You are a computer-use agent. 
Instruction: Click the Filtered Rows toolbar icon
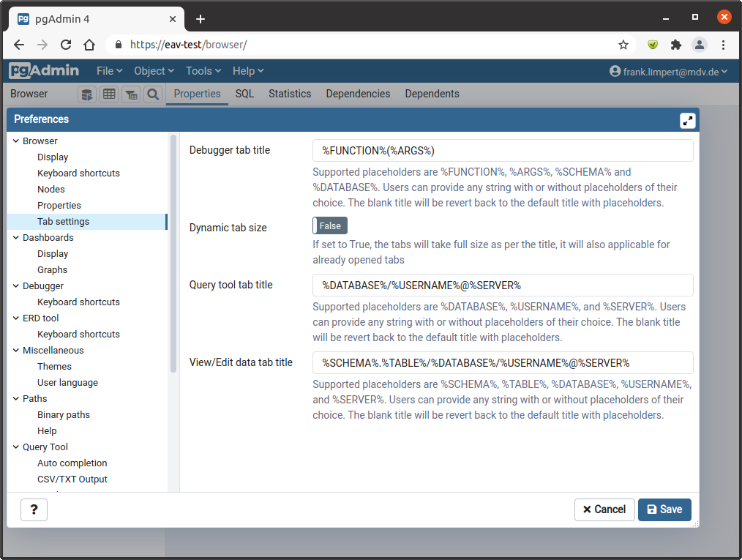pos(131,94)
